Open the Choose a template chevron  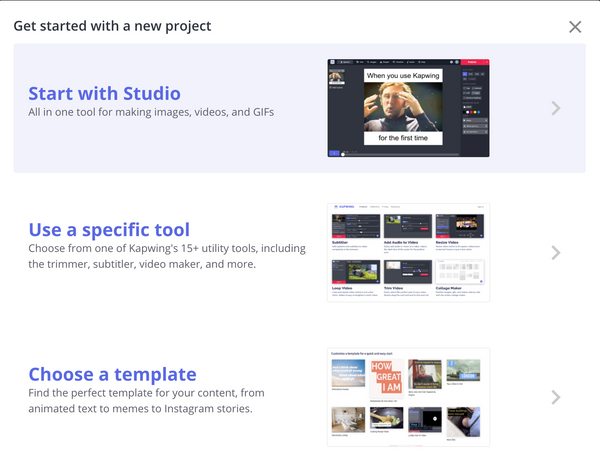pos(556,397)
